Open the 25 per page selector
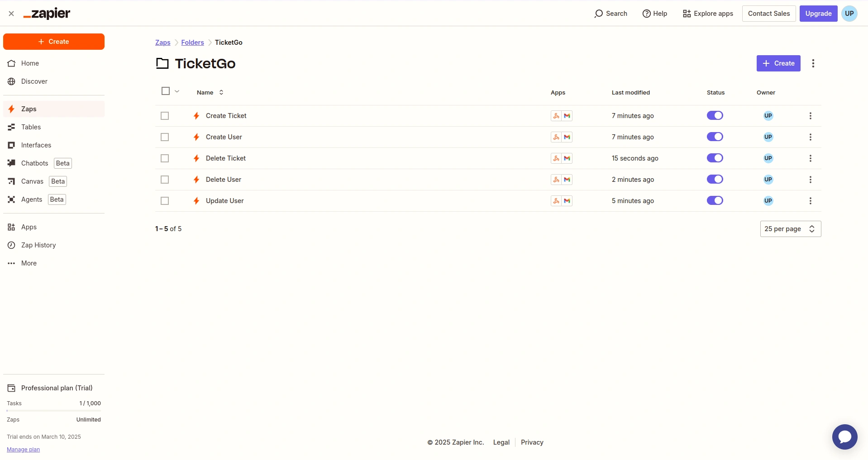The width and height of the screenshot is (868, 460). [x=790, y=229]
